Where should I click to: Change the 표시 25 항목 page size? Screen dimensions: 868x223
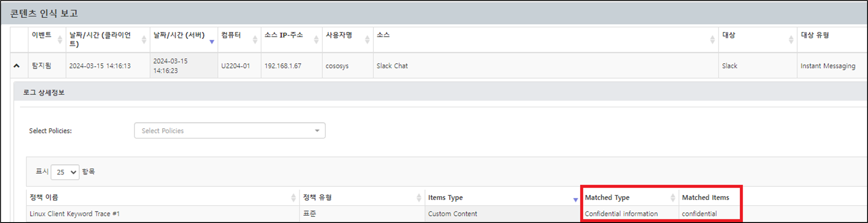tap(65, 172)
